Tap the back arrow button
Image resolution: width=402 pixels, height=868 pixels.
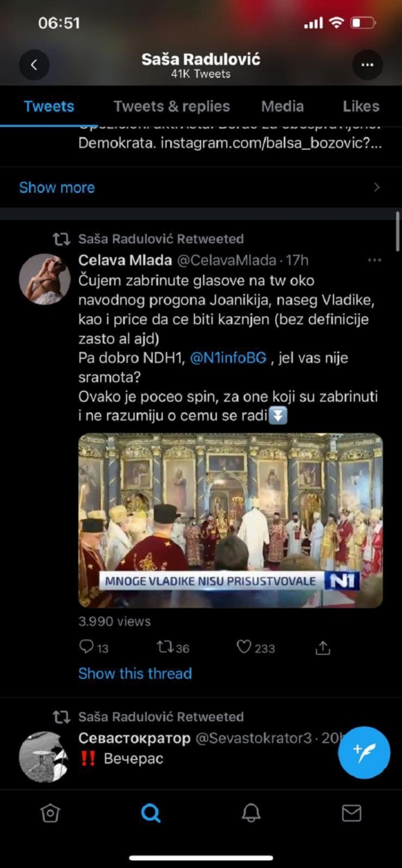point(34,65)
